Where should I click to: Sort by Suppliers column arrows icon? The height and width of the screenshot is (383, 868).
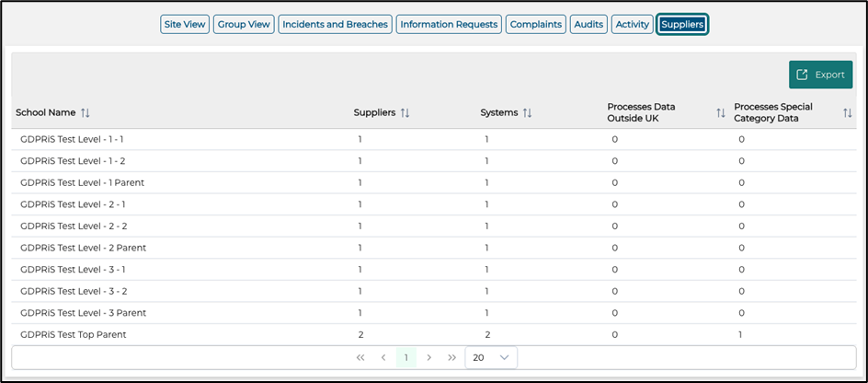click(405, 112)
